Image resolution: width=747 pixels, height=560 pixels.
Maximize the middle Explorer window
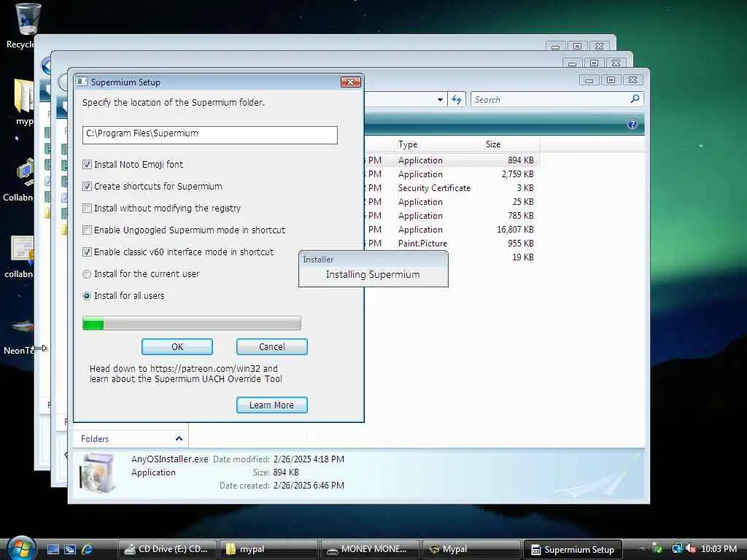(x=594, y=63)
